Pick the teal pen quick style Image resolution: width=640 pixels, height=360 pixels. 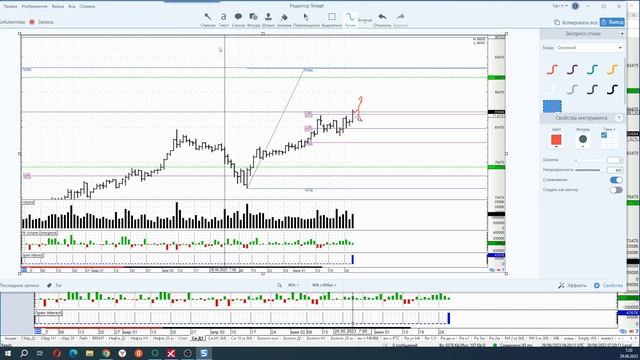point(592,69)
